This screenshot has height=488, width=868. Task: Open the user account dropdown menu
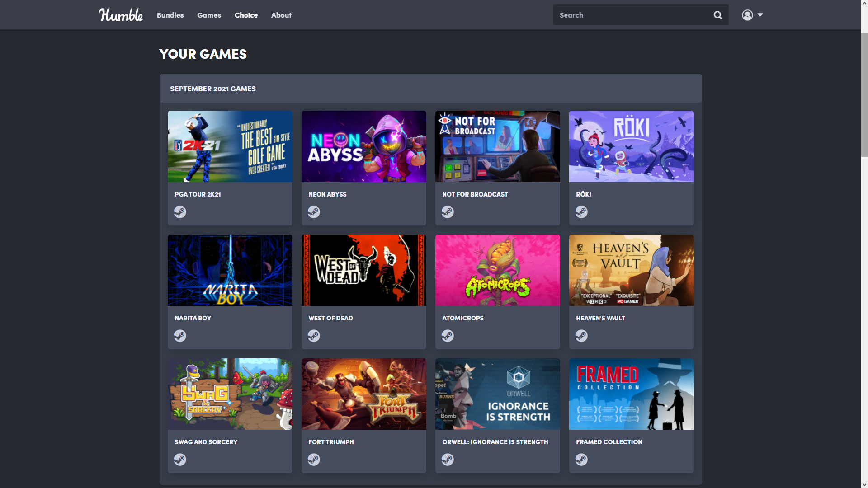click(752, 15)
